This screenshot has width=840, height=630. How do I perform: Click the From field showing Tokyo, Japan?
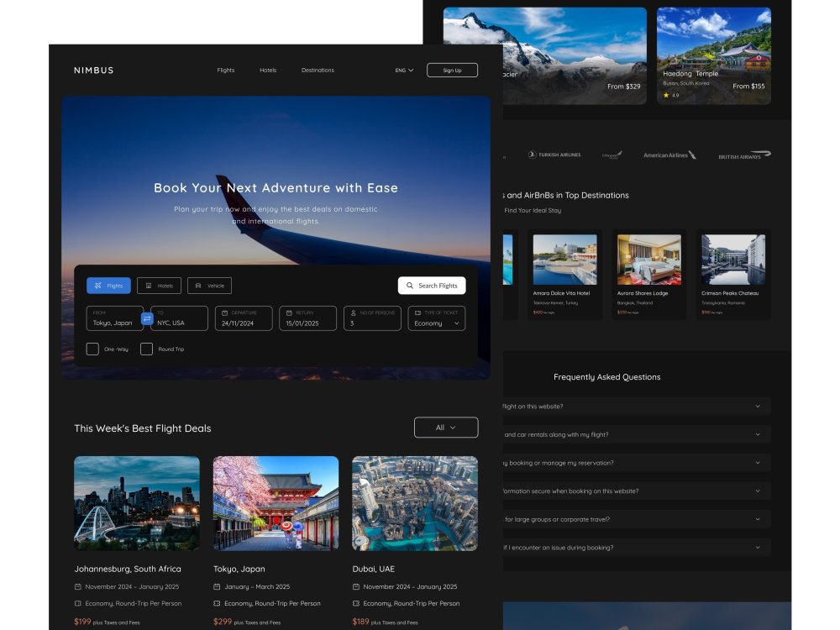[x=114, y=318]
